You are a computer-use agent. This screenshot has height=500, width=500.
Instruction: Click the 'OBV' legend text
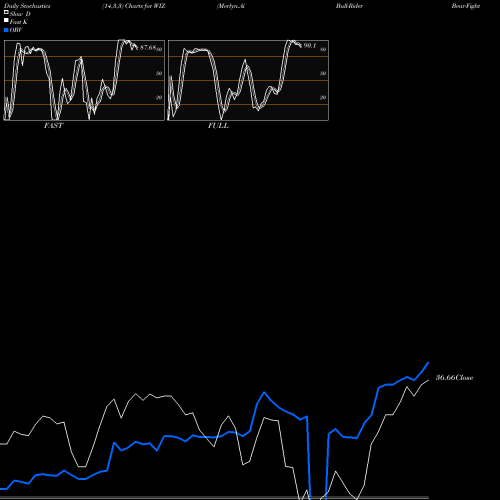(16, 30)
